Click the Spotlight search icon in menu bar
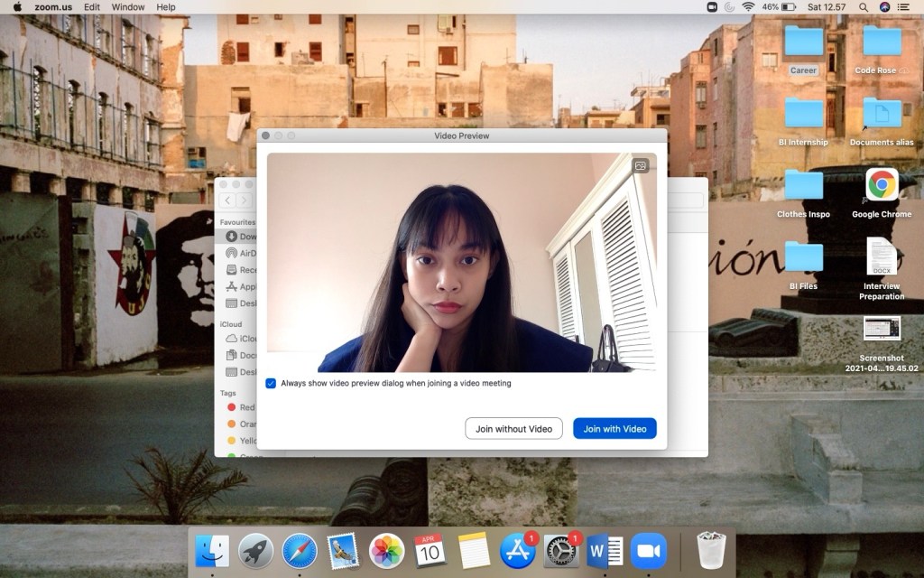924x578 pixels. tap(864, 6)
